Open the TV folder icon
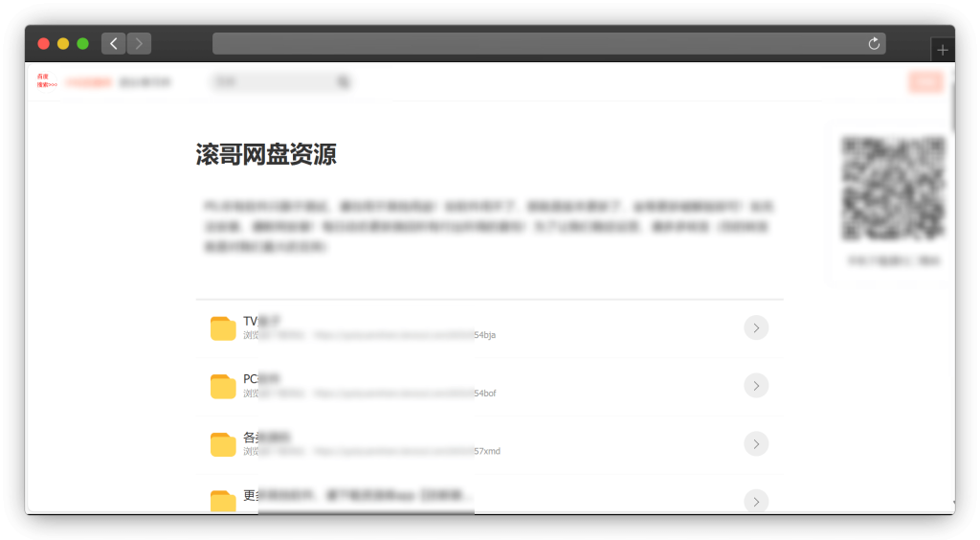Image resolution: width=980 pixels, height=540 pixels. pyautogui.click(x=223, y=328)
